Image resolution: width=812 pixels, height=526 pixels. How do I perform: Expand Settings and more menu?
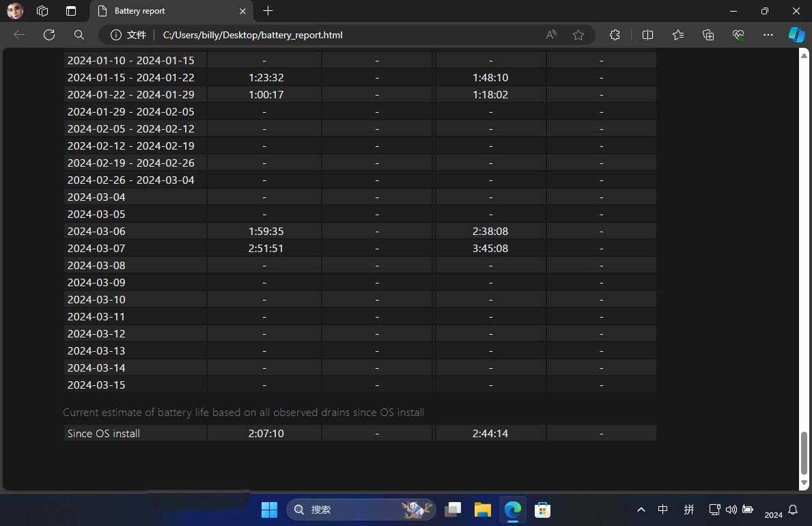tap(768, 35)
